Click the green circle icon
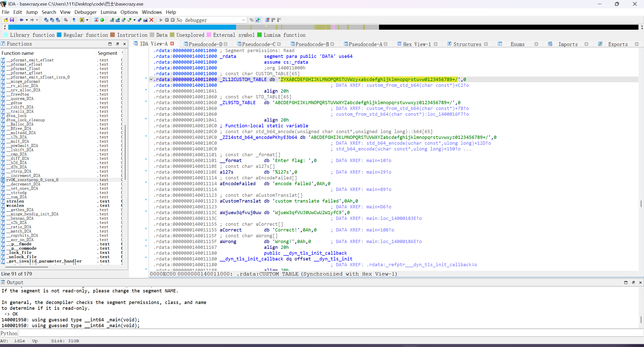Viewport: 644px width, 347px height. tap(102, 20)
